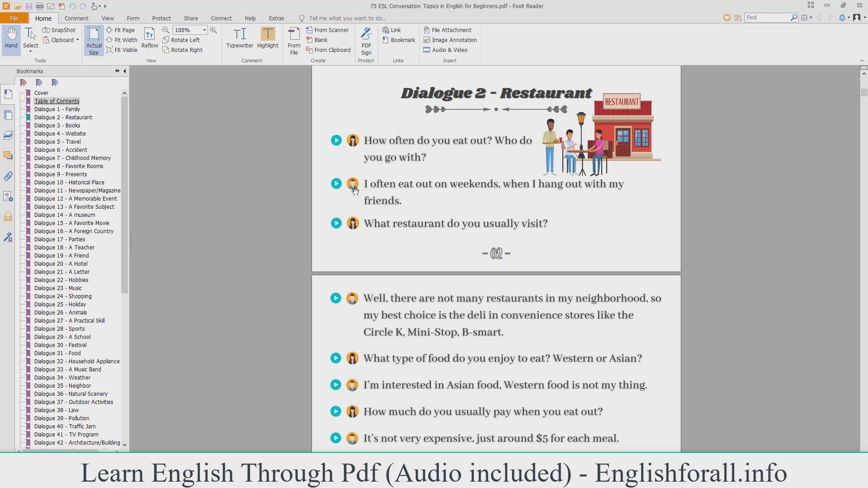Click into the Find search field
Viewport: 868px width, 488px height.
767,17
